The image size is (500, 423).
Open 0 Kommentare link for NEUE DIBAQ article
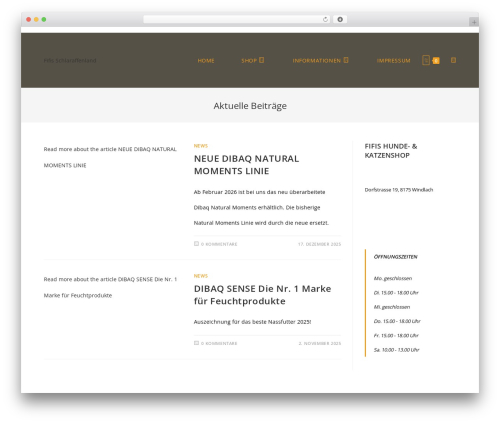pyautogui.click(x=219, y=244)
